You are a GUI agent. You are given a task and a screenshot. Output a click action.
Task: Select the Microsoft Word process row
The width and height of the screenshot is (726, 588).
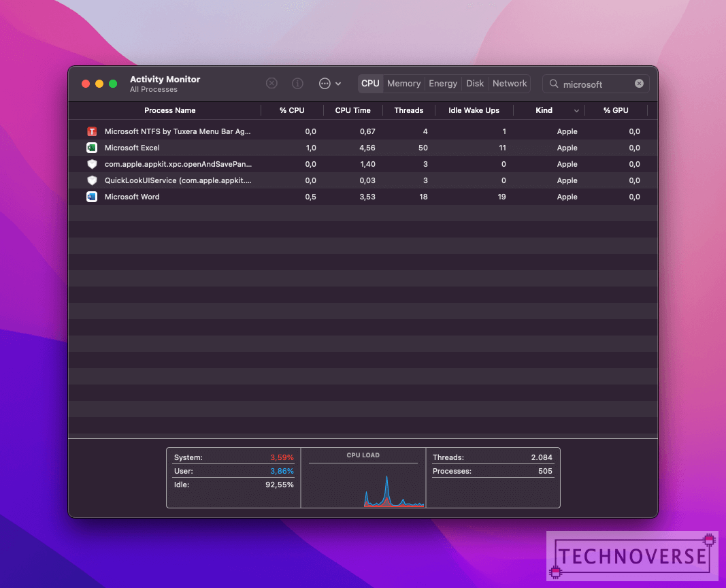[x=363, y=197]
